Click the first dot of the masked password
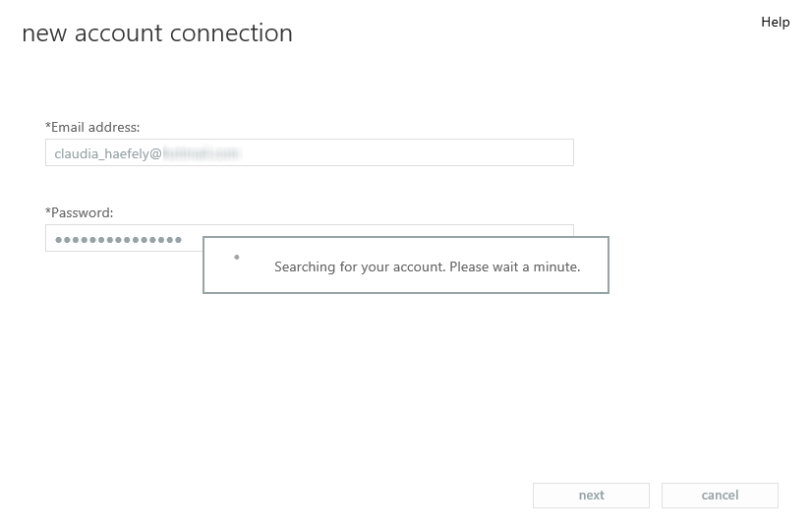Viewport: 812px width, 530px height. click(x=59, y=239)
